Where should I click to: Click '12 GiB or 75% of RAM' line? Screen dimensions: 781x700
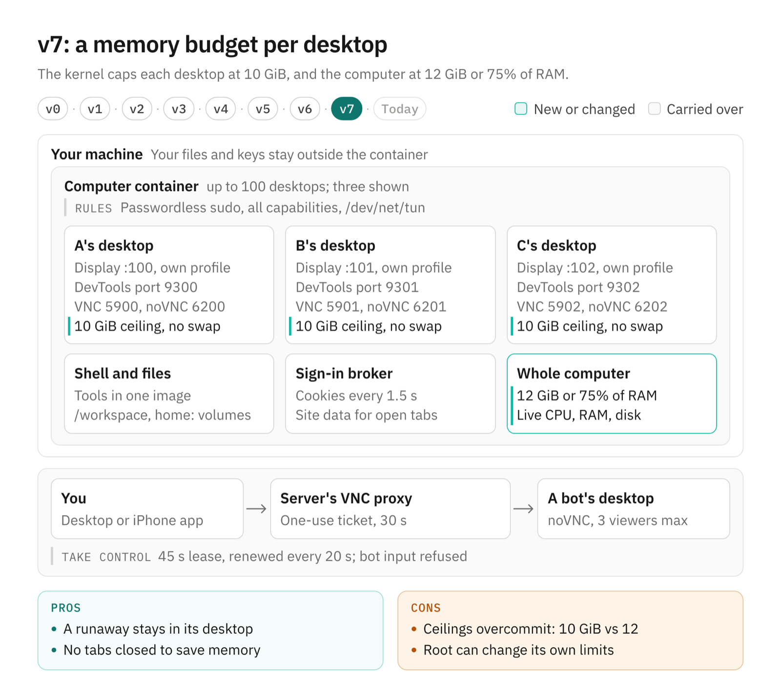click(x=587, y=396)
